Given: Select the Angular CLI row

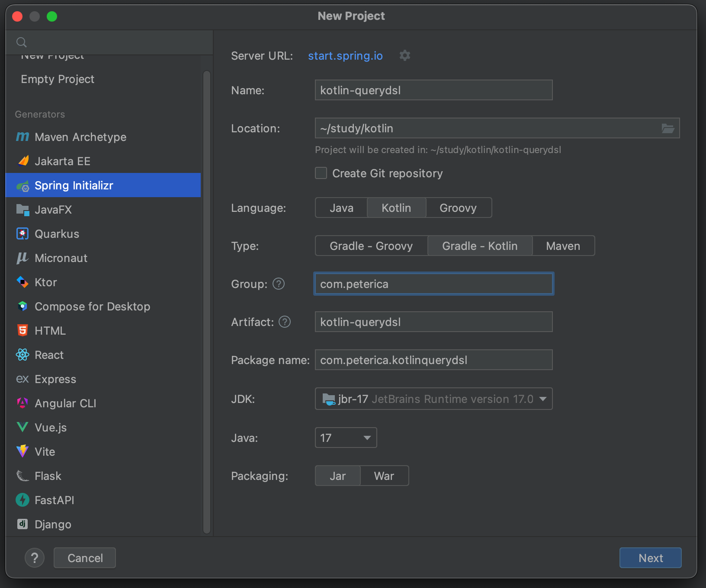Looking at the screenshot, I should [x=103, y=403].
